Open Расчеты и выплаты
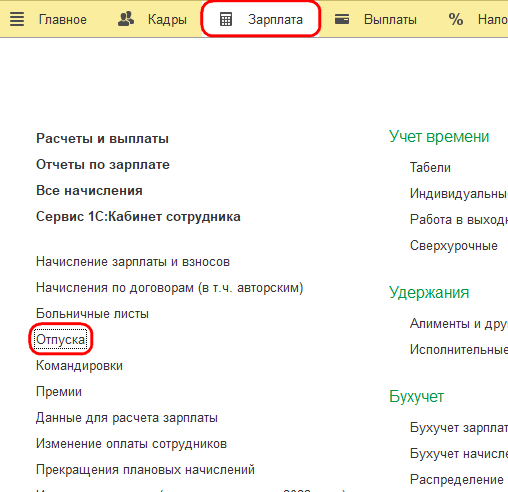The image size is (508, 492). coord(102,139)
